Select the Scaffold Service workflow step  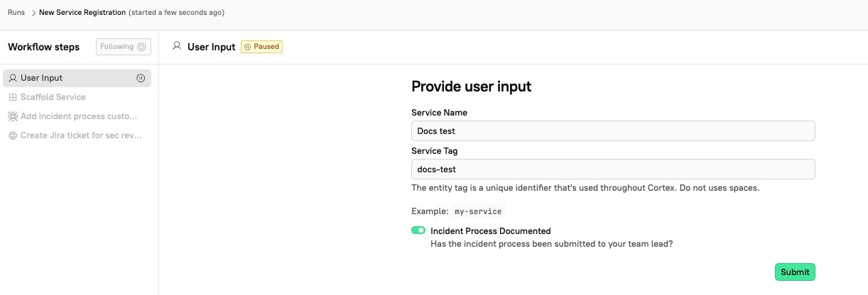53,97
